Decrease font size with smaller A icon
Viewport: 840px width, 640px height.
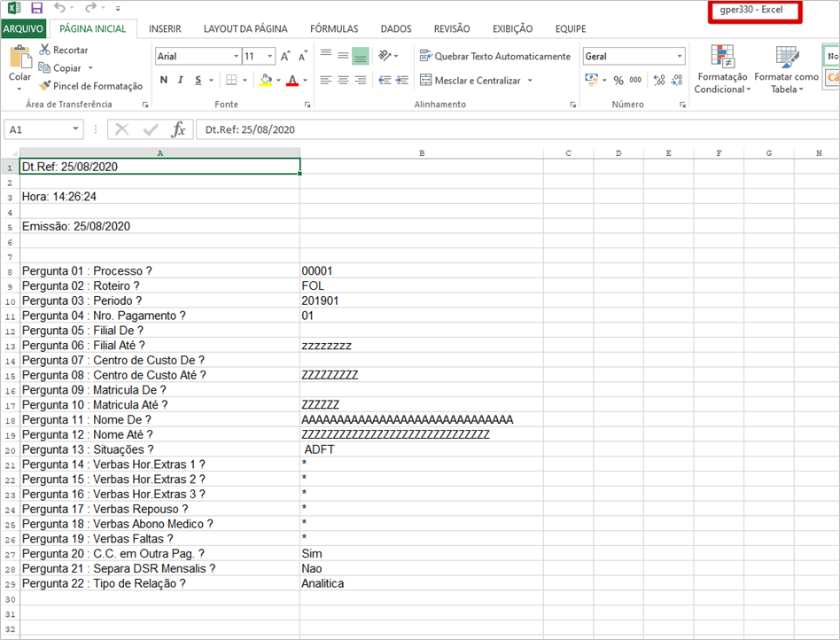pos(303,56)
